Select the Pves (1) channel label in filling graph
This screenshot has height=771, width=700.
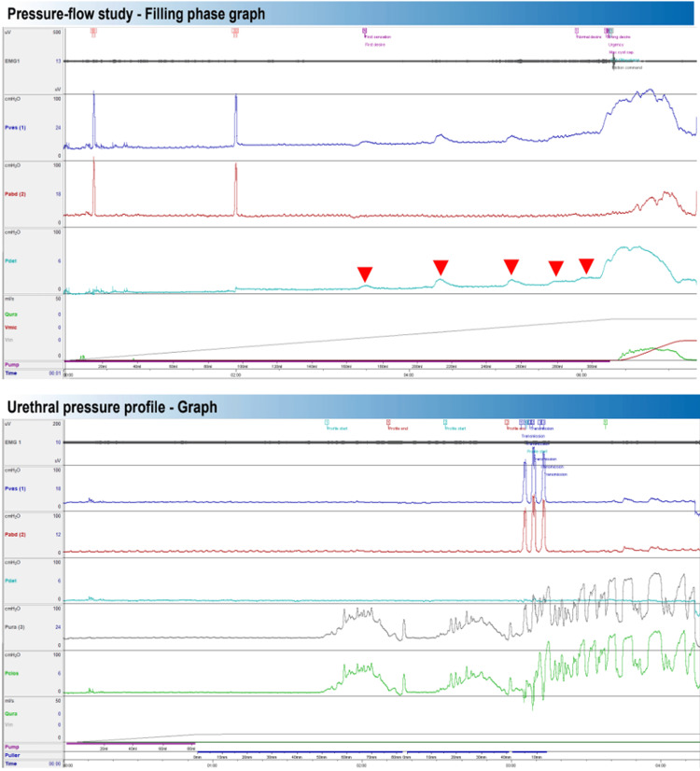click(15, 127)
